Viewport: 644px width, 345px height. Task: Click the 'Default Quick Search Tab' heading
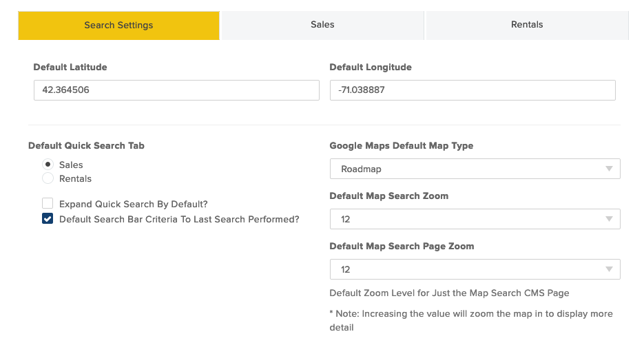click(x=86, y=146)
